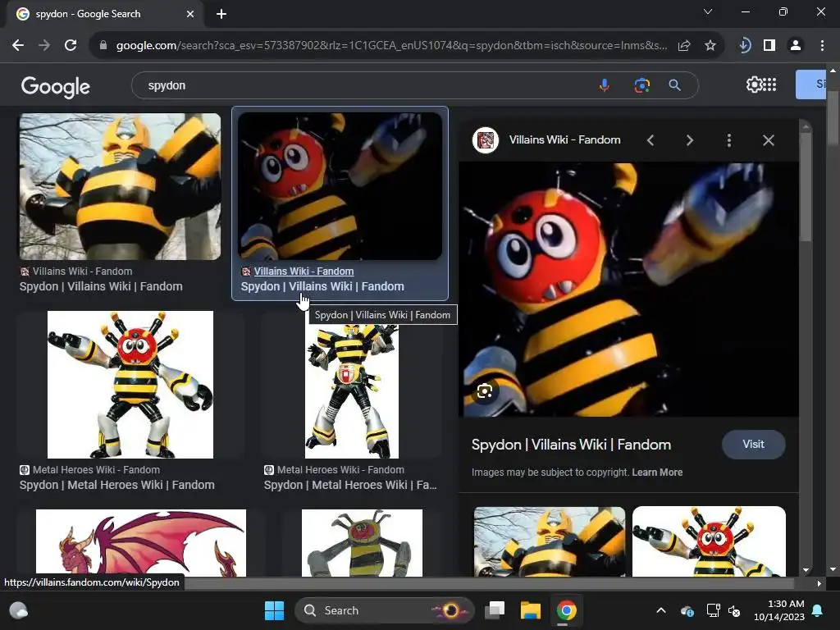Show hidden system tray icons

pos(661,610)
